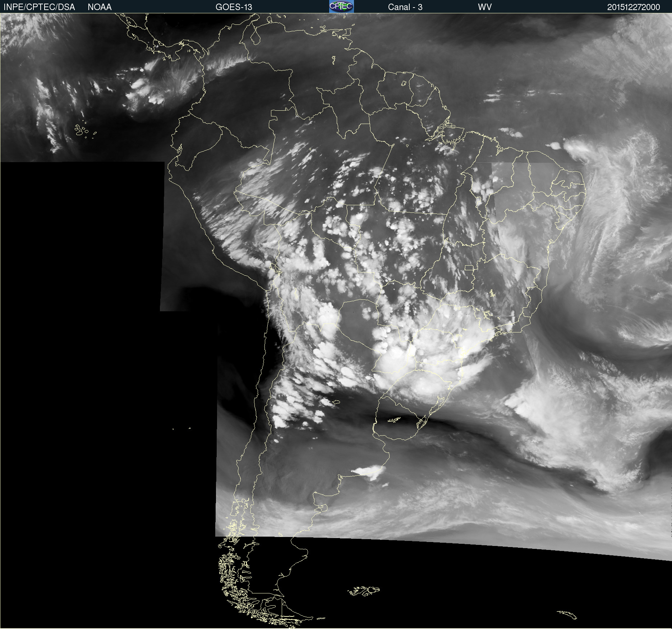Click the 201512272000 timestamp
Viewport: 672px width, 629px height.
point(633,7)
